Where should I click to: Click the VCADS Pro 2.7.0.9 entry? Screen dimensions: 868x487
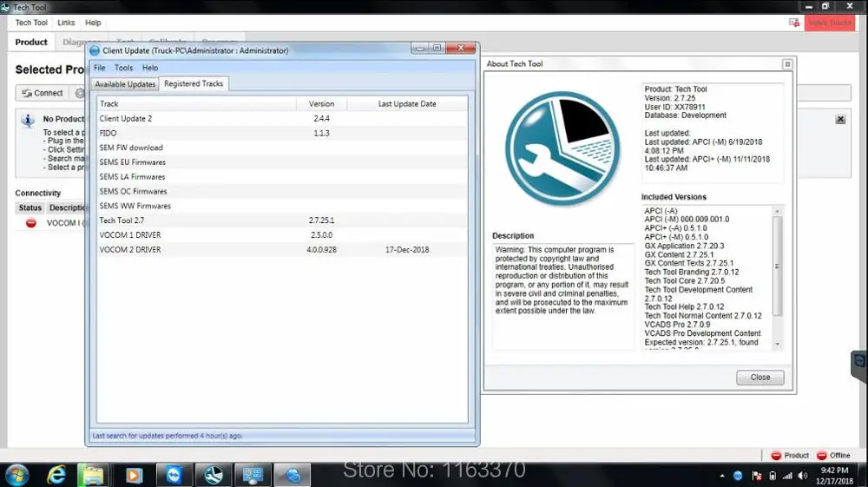[x=677, y=325]
